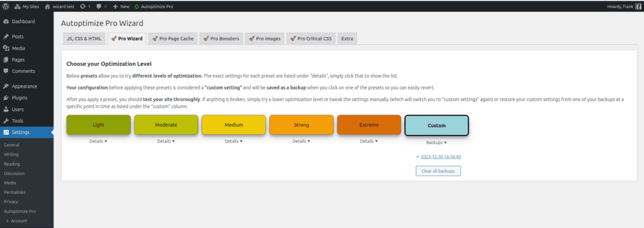Switch to Pro Critical CSS tab
Image resolution: width=644 pixels, height=228 pixels.
click(x=311, y=38)
